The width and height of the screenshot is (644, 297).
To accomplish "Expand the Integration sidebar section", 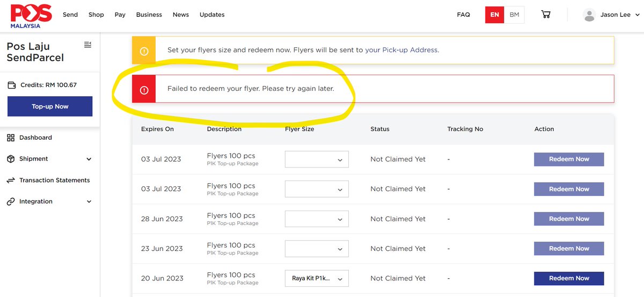I will click(49, 202).
